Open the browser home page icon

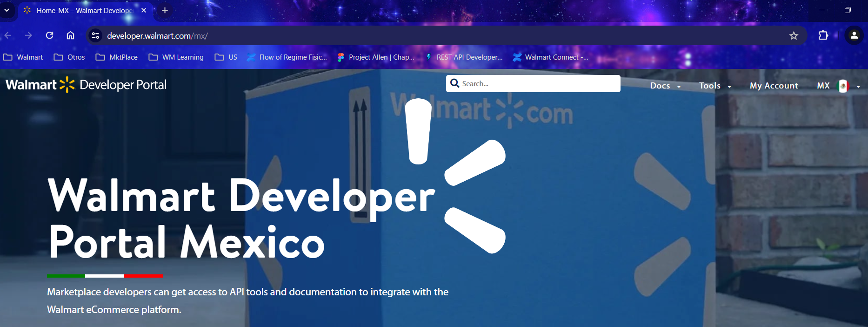70,35
